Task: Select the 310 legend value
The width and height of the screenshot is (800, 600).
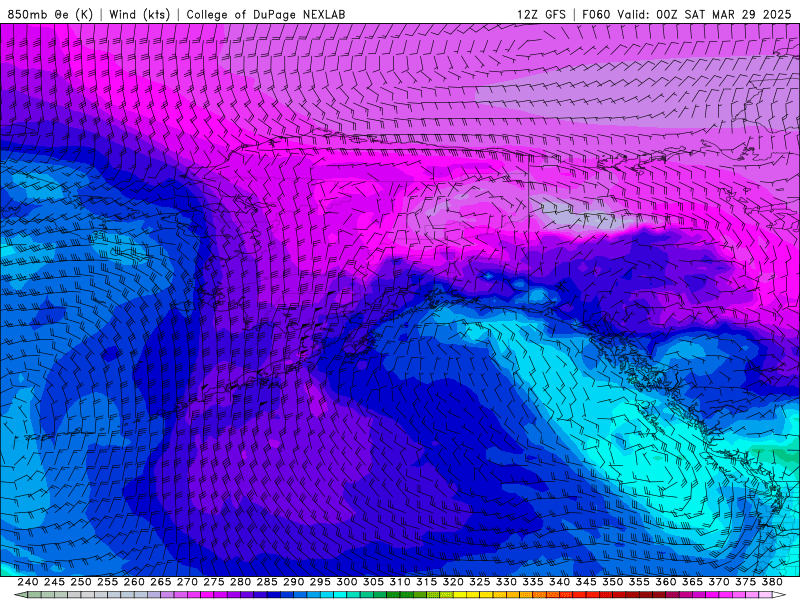Action: point(399,582)
